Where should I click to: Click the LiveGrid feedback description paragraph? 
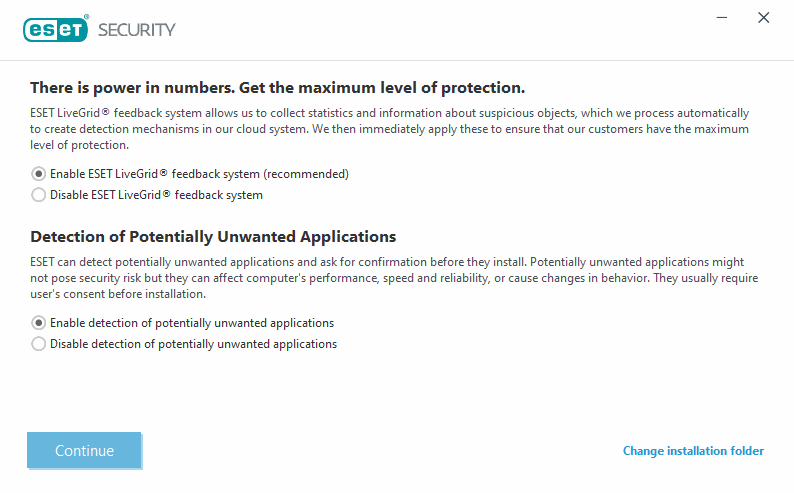[389, 129]
